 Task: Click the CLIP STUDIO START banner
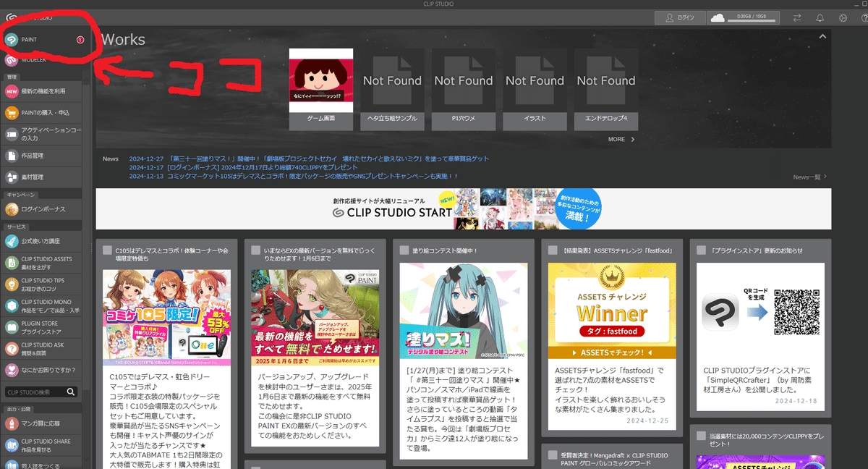(464, 208)
